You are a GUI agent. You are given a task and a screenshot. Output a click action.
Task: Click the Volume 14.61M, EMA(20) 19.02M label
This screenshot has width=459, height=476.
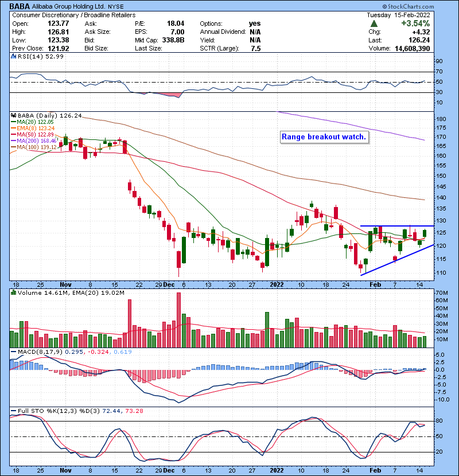pyautogui.click(x=71, y=292)
